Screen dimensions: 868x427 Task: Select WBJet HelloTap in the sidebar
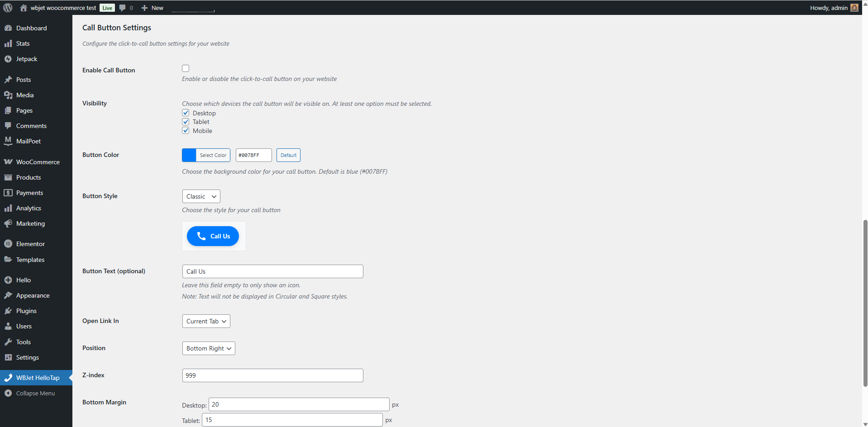pos(38,377)
